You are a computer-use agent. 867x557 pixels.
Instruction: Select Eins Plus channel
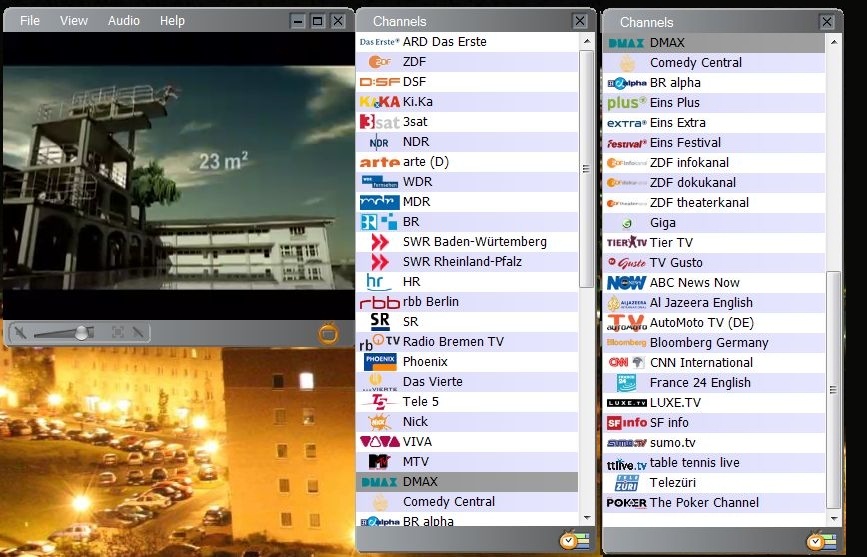pos(714,102)
